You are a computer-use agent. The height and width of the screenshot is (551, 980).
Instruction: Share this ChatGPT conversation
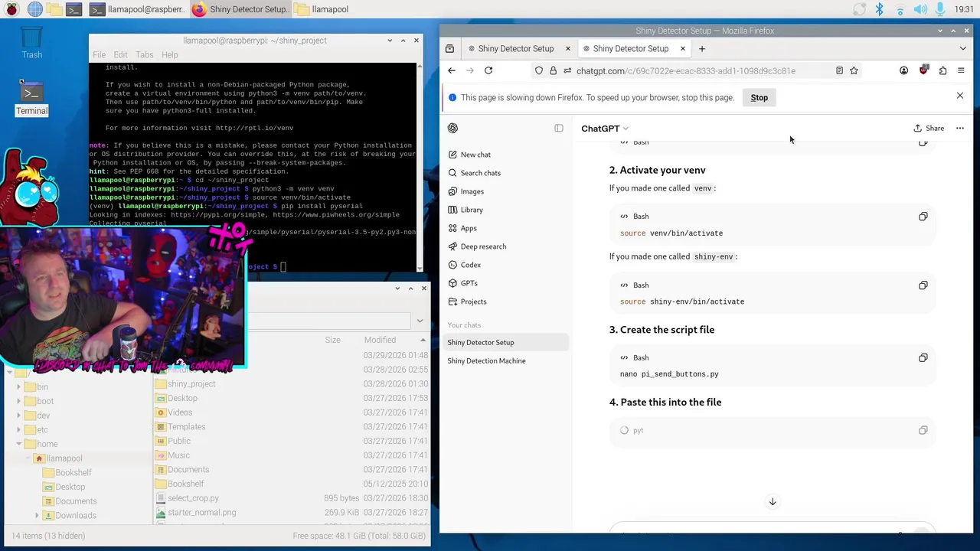coord(929,128)
